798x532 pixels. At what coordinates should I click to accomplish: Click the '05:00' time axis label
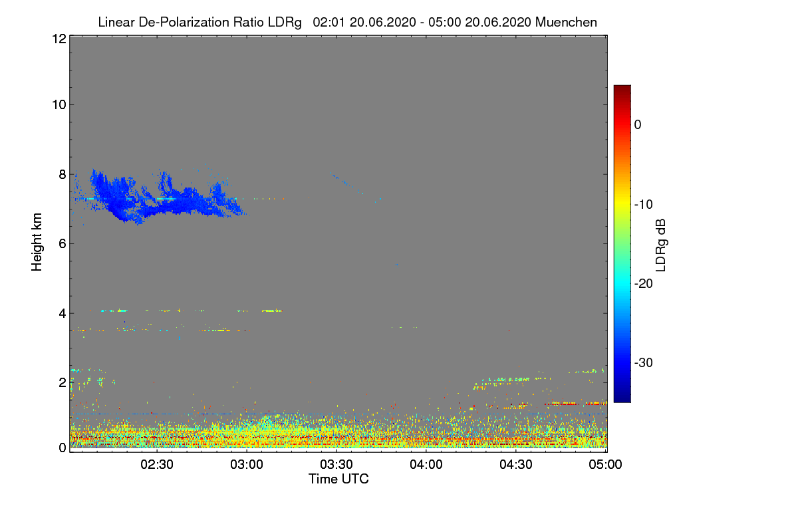coord(606,465)
